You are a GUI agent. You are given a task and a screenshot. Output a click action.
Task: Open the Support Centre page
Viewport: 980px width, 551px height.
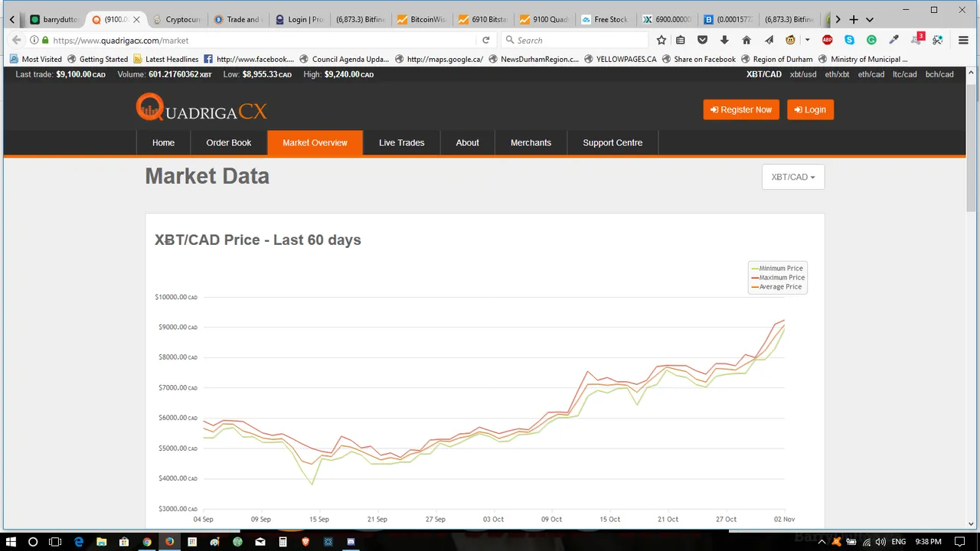[612, 142]
